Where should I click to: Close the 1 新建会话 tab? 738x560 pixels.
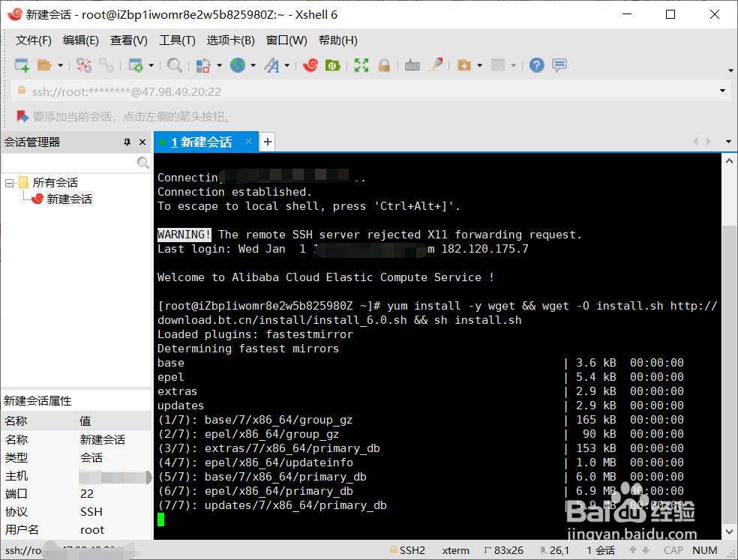point(248,142)
